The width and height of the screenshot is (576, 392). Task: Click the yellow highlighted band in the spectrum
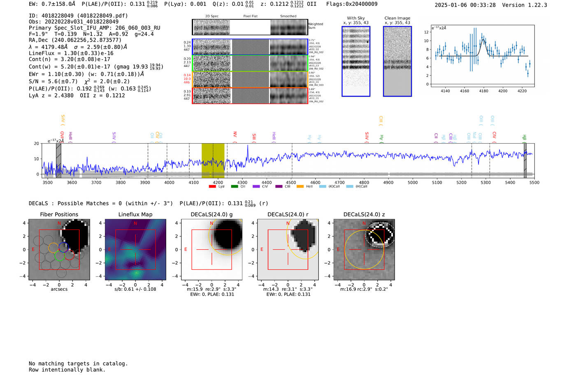[x=213, y=160]
